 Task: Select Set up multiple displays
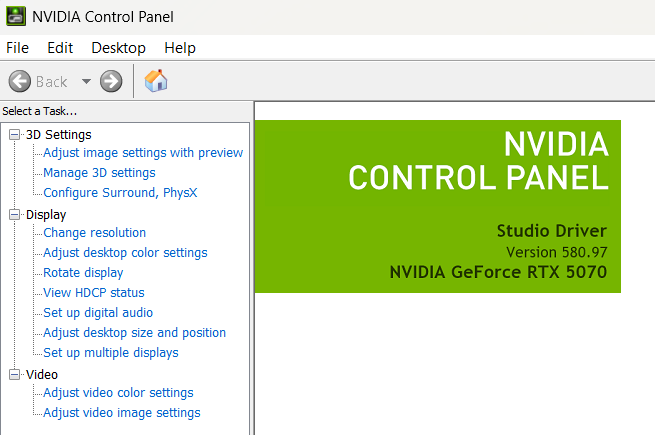(111, 353)
